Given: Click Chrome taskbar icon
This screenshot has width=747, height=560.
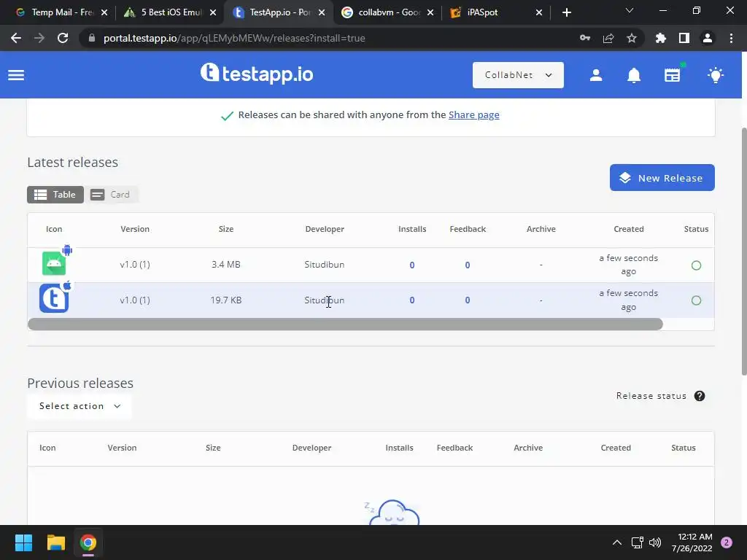Looking at the screenshot, I should (x=88, y=542).
